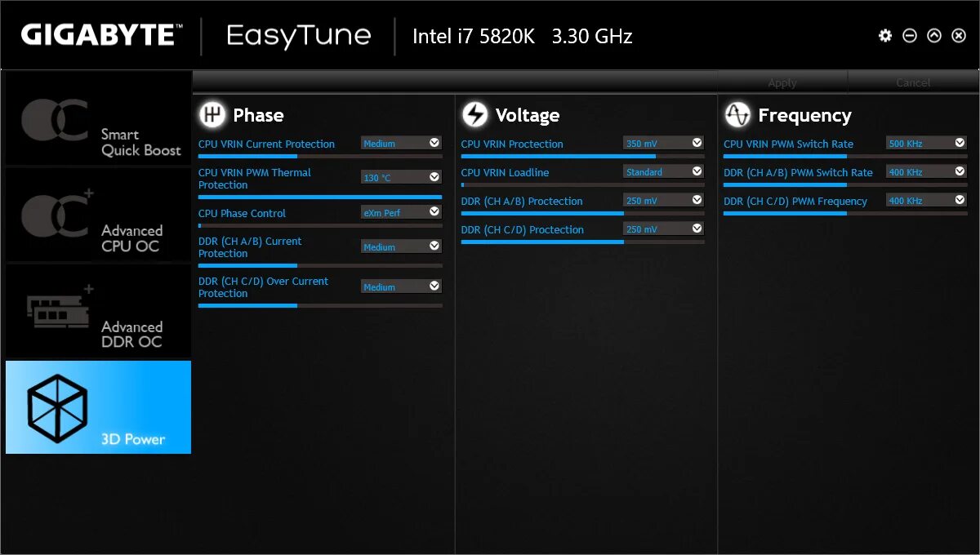Adjust DDR (CH C/D) Proctection slider
Image resolution: width=980 pixels, height=555 pixels.
[583, 242]
